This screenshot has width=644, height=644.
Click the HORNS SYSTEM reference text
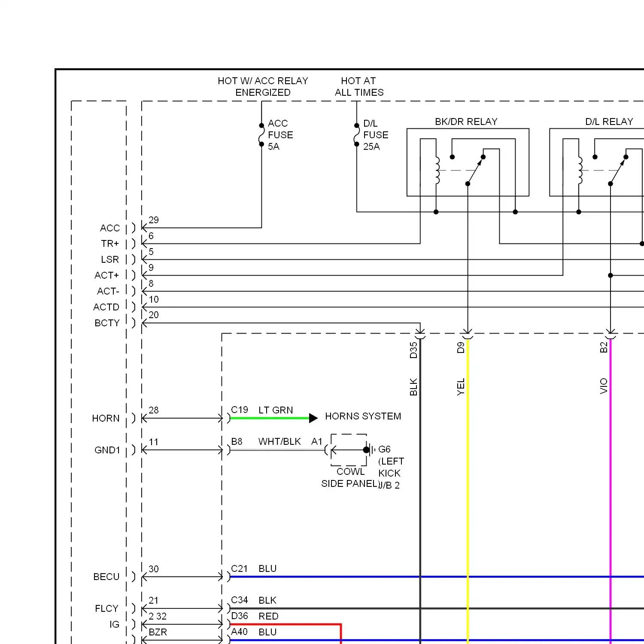[x=363, y=416]
